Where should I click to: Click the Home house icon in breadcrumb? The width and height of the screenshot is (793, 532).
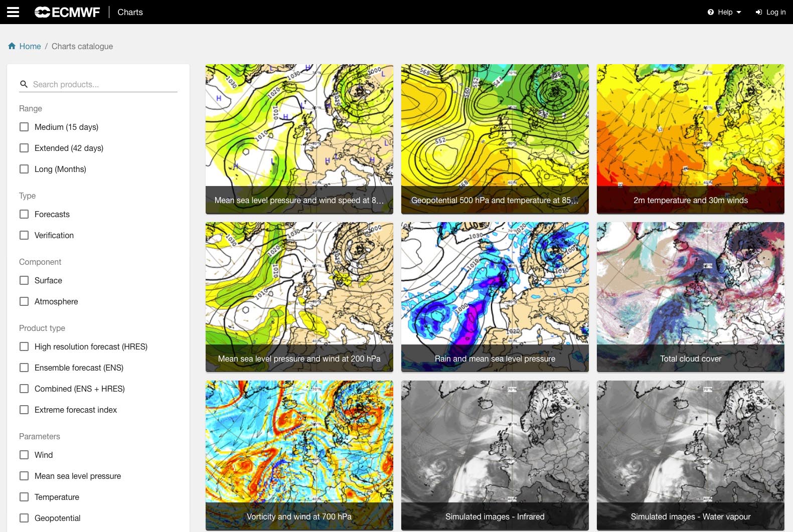pyautogui.click(x=12, y=46)
